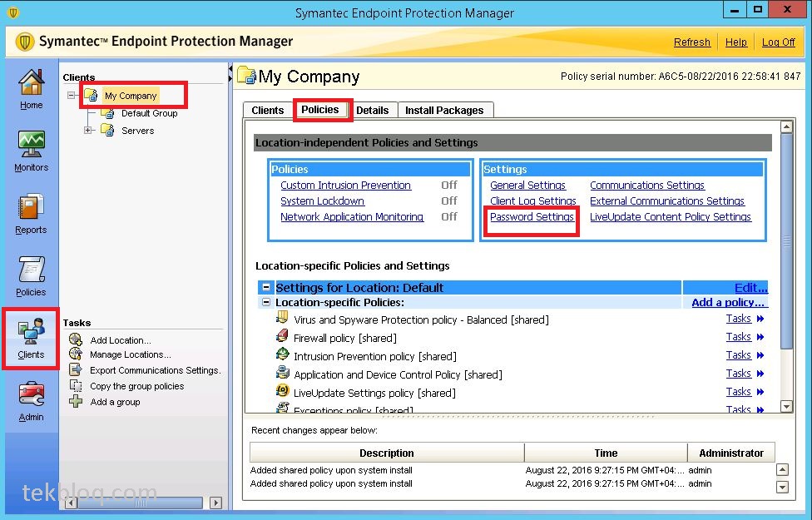Switch to the Details tab

pos(373,111)
